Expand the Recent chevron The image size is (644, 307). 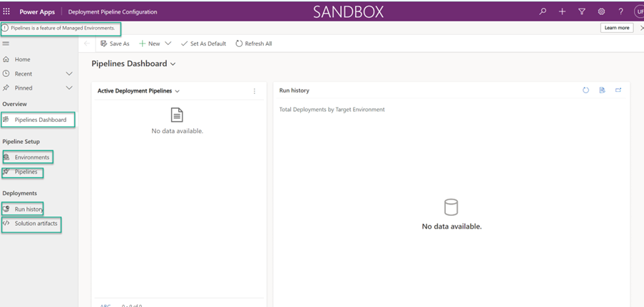(x=69, y=74)
